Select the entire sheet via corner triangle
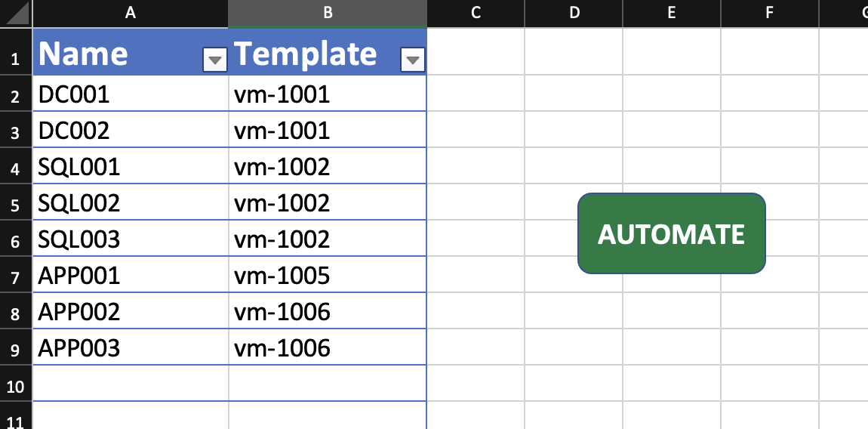868x429 pixels. [x=15, y=14]
